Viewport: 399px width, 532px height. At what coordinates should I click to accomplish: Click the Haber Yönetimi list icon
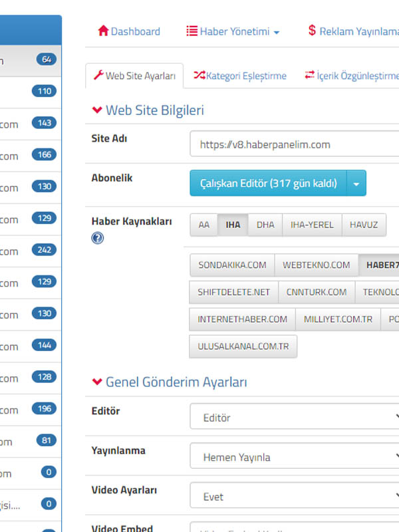tap(192, 31)
